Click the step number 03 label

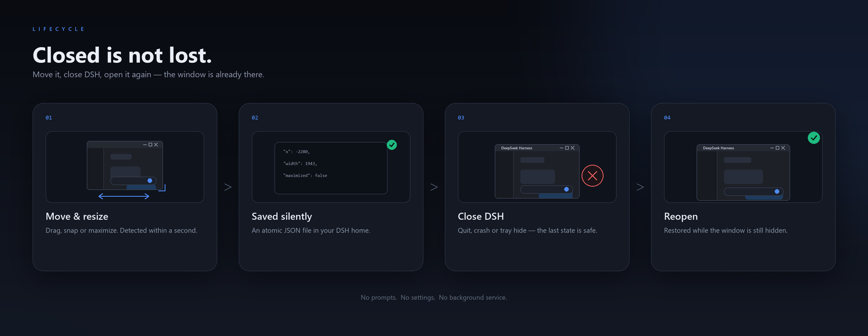click(461, 118)
